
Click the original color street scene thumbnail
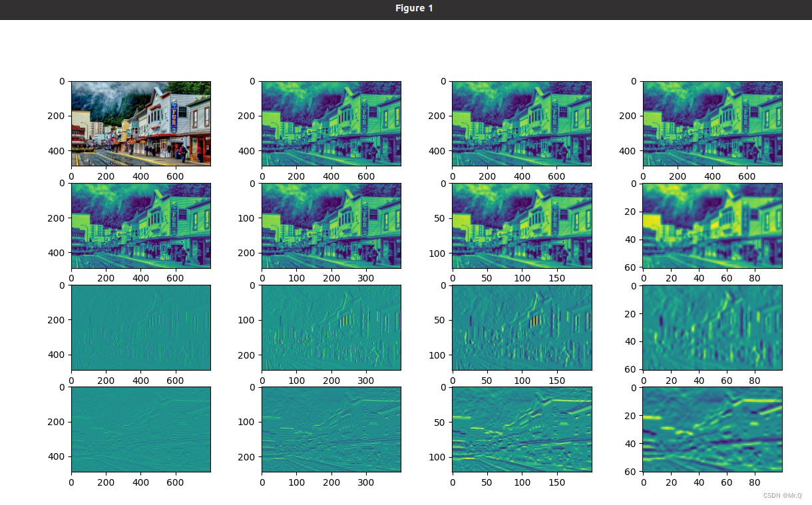[x=140, y=122]
